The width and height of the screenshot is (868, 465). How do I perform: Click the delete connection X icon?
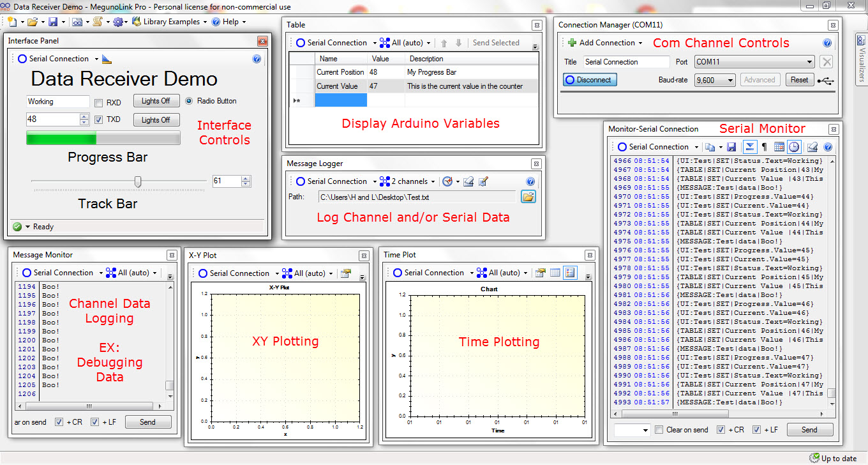coord(827,62)
